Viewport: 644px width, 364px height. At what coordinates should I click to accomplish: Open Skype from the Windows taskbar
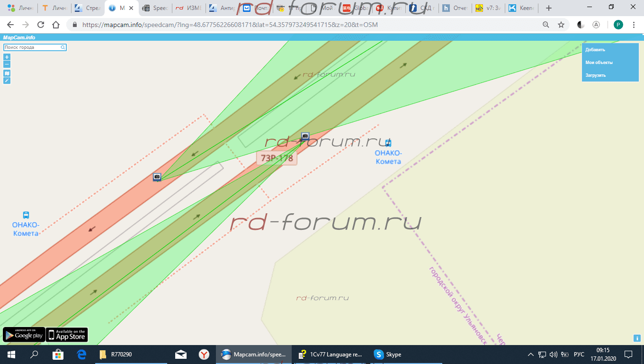(388, 355)
